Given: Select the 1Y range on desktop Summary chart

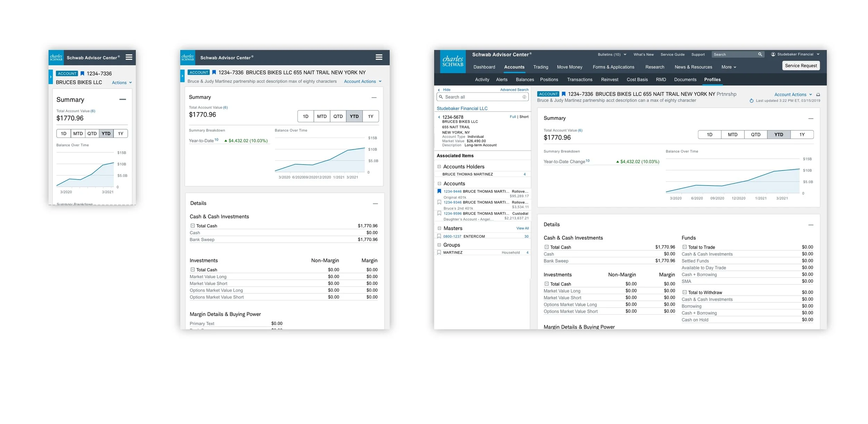Looking at the screenshot, I should pos(802,135).
